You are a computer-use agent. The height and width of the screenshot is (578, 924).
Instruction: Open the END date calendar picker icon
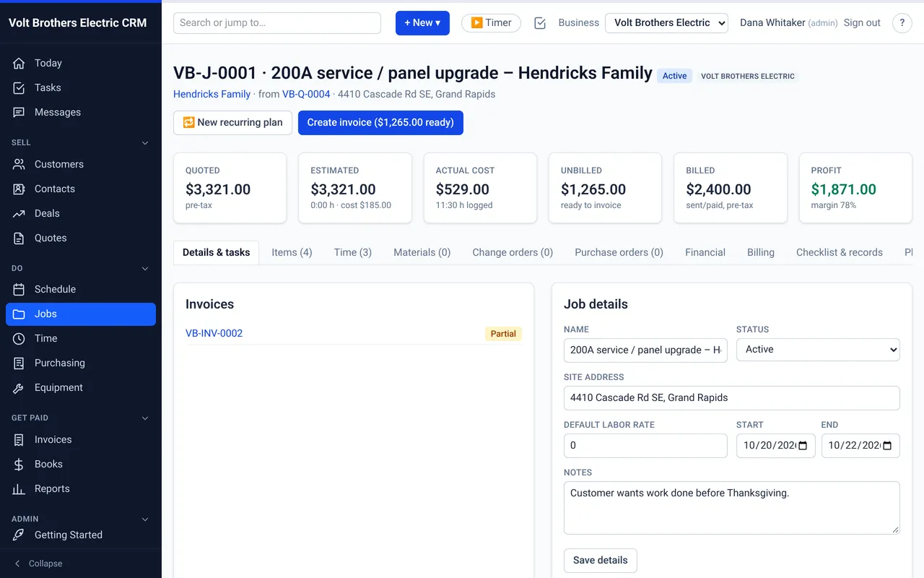[x=887, y=446]
